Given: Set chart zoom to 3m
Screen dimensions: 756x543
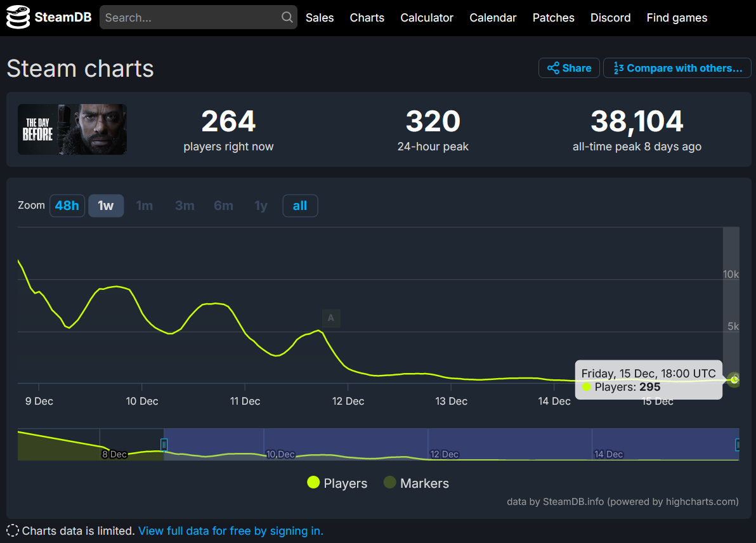Looking at the screenshot, I should [x=185, y=206].
